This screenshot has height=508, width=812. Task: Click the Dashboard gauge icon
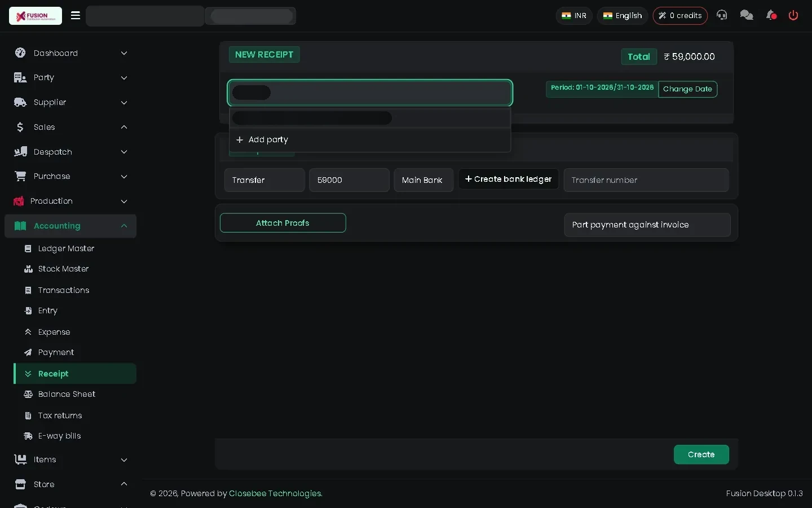pos(20,53)
